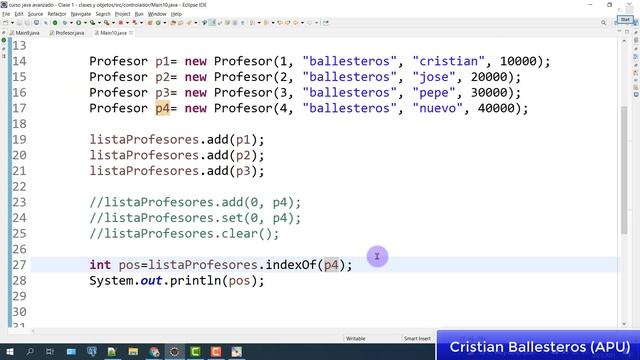640x360 pixels.
Task: Click the Pin Editor toolbar icon
Action: pyautogui.click(x=325, y=23)
